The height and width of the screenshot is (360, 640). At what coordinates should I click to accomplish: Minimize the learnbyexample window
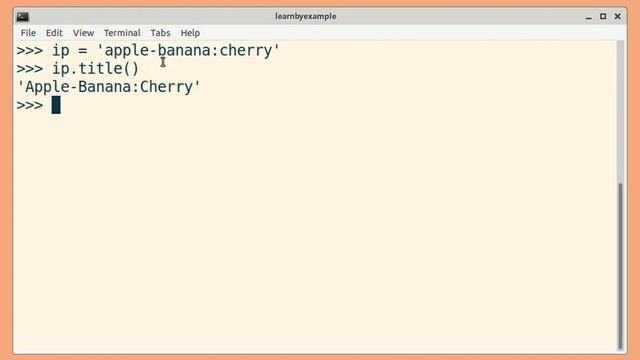588,17
